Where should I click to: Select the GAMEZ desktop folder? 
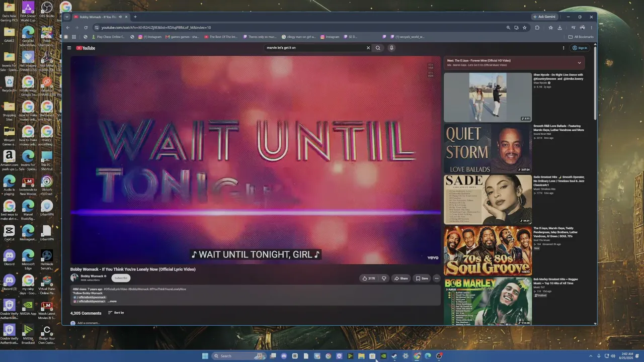9,34
